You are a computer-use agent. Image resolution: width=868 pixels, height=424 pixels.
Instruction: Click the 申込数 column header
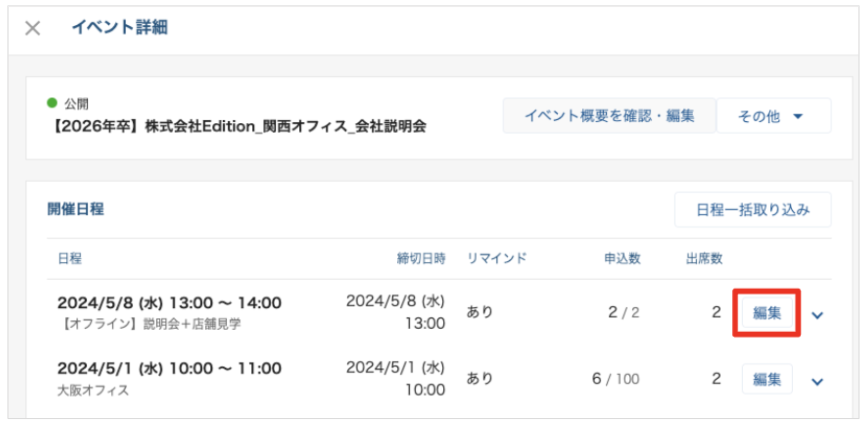point(622,258)
